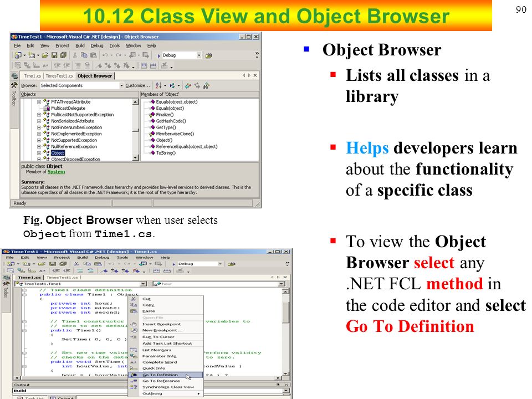Open Server Explorer icon in Object Browser window sidebar
Viewport: 532px width, 399px height.
tap(14, 76)
